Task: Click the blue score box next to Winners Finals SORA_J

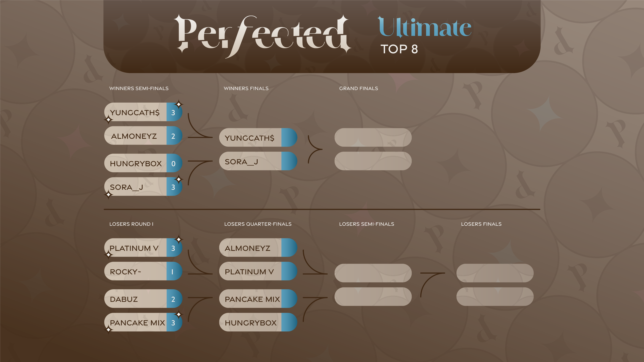Action: (289, 161)
